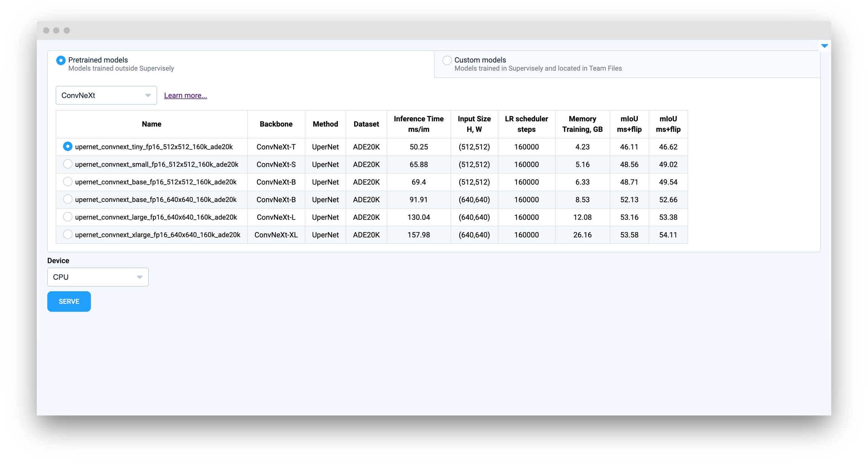The image size is (868, 468).
Task: Click the ConvNeXt-T backbone cell
Action: click(x=276, y=147)
